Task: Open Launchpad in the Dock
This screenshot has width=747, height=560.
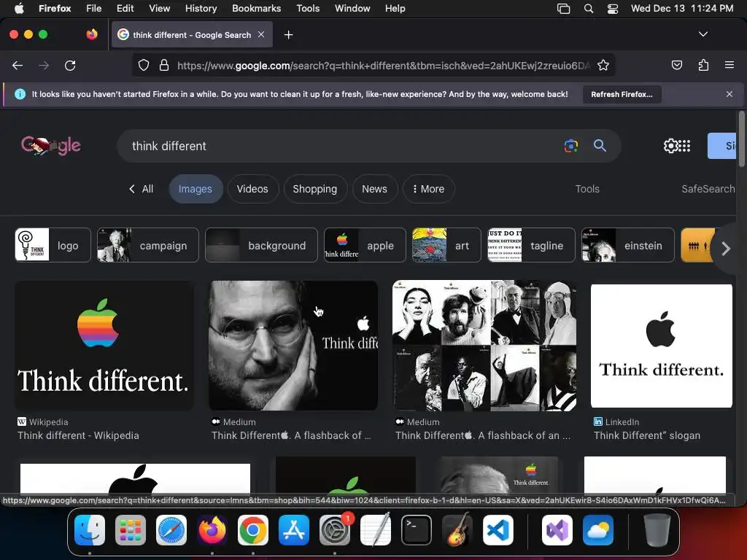Action: (131, 530)
